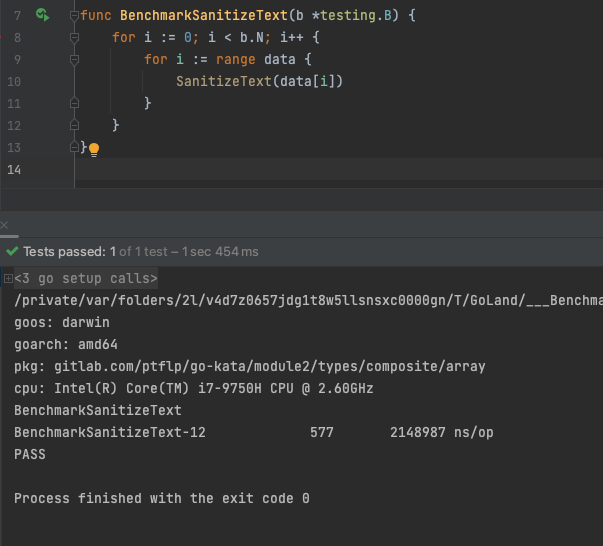Click fold end marker on line 13
The height and width of the screenshot is (546, 603).
tap(75, 148)
